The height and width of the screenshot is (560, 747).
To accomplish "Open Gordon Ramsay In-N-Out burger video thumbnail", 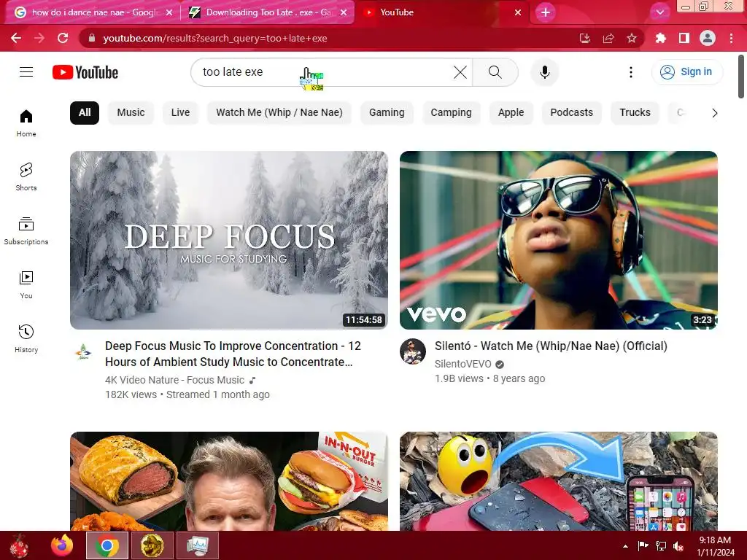I will (228, 481).
